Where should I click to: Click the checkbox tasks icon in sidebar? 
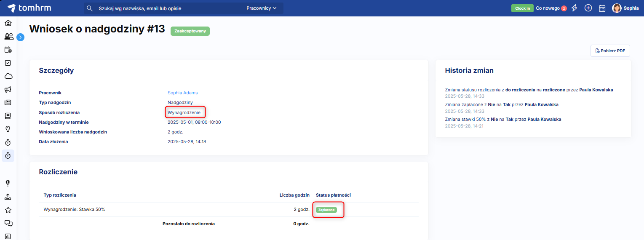[x=8, y=63]
